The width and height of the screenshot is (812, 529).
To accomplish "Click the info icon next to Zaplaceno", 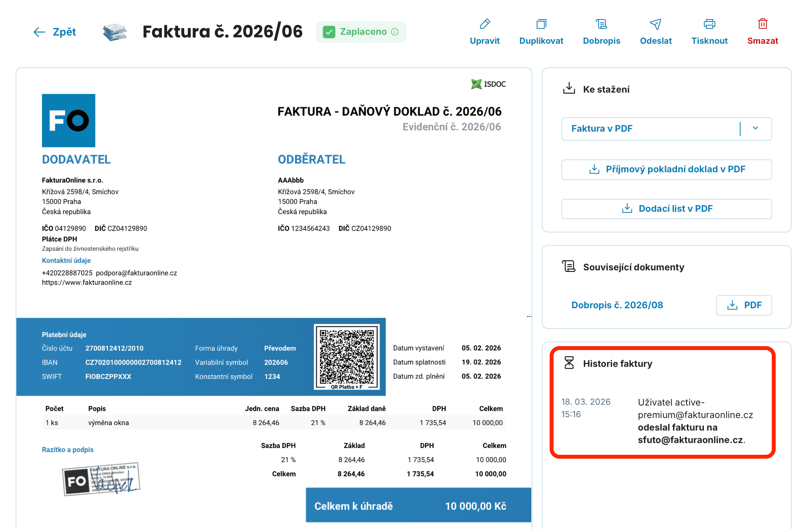I will 395,32.
